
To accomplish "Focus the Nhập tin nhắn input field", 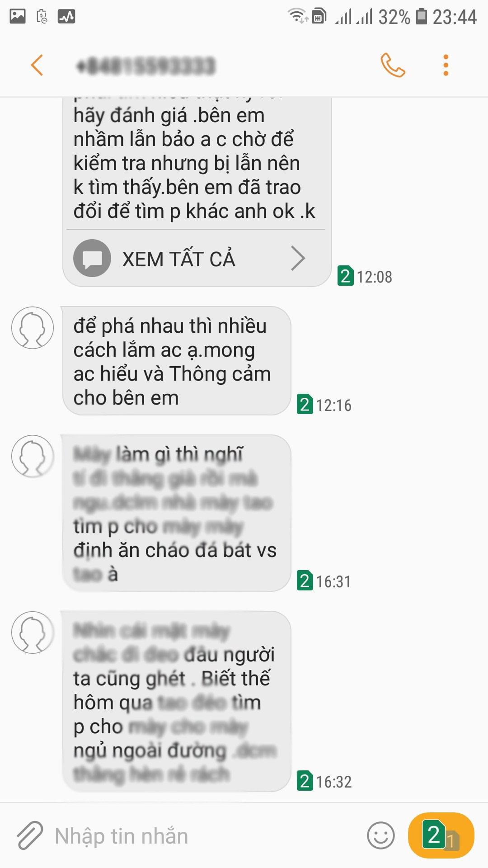I will [x=203, y=835].
